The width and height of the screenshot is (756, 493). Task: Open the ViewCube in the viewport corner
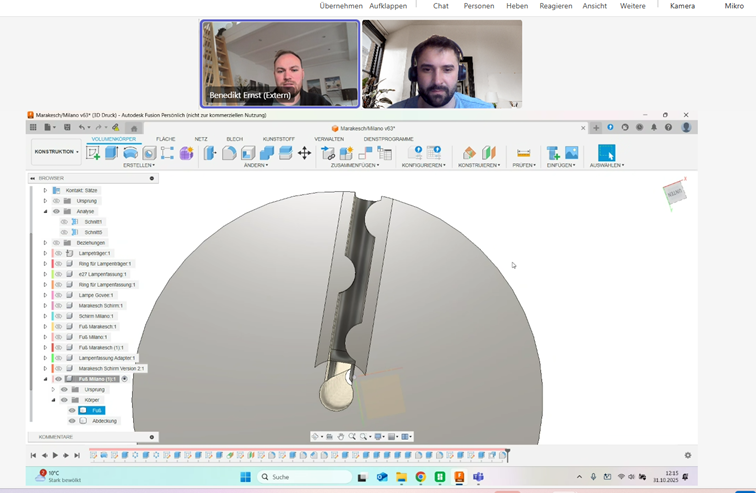(675, 193)
